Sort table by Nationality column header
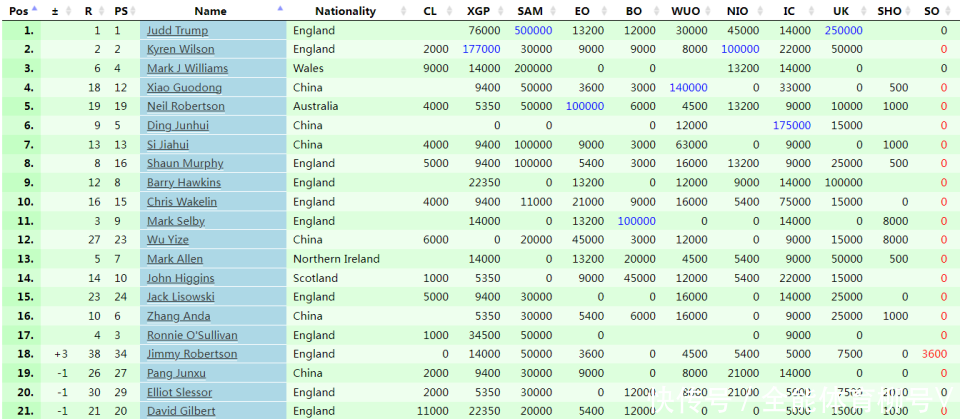This screenshot has width=960, height=419. (345, 11)
